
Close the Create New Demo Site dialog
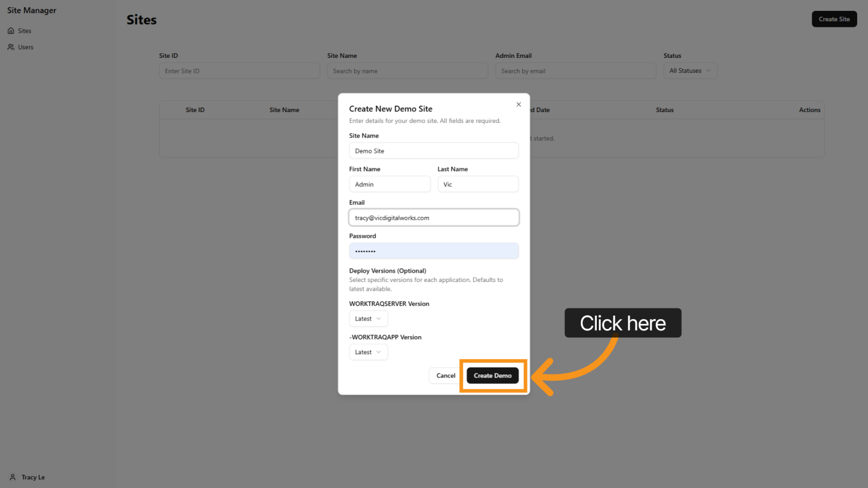pyautogui.click(x=519, y=104)
